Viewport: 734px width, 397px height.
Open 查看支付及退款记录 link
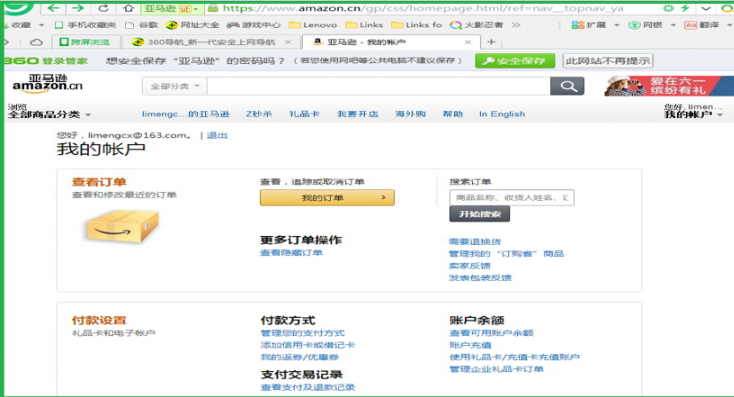[308, 388]
